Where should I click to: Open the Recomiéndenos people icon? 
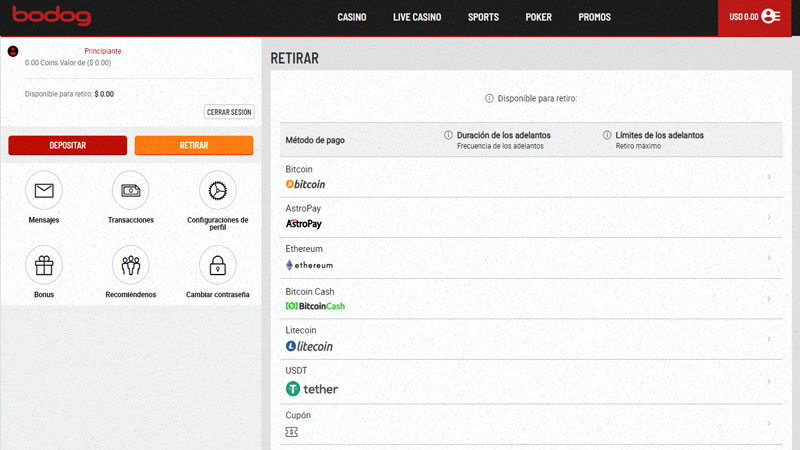pos(130,265)
